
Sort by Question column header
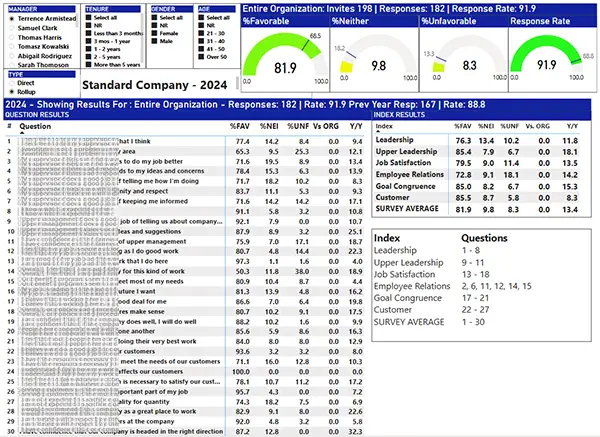(x=42, y=127)
